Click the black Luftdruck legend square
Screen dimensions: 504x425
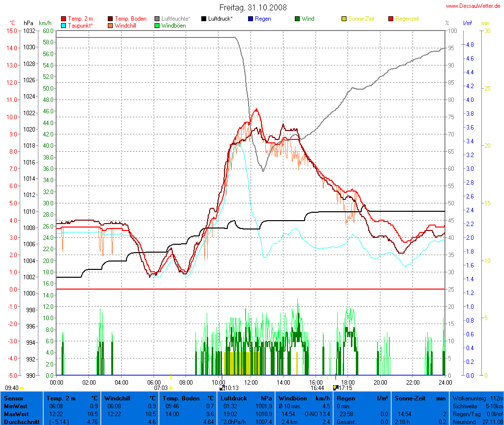(204, 19)
